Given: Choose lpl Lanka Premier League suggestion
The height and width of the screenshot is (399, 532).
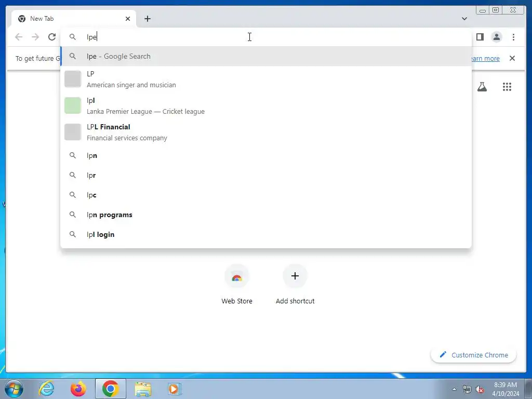Looking at the screenshot, I should [x=266, y=105].
